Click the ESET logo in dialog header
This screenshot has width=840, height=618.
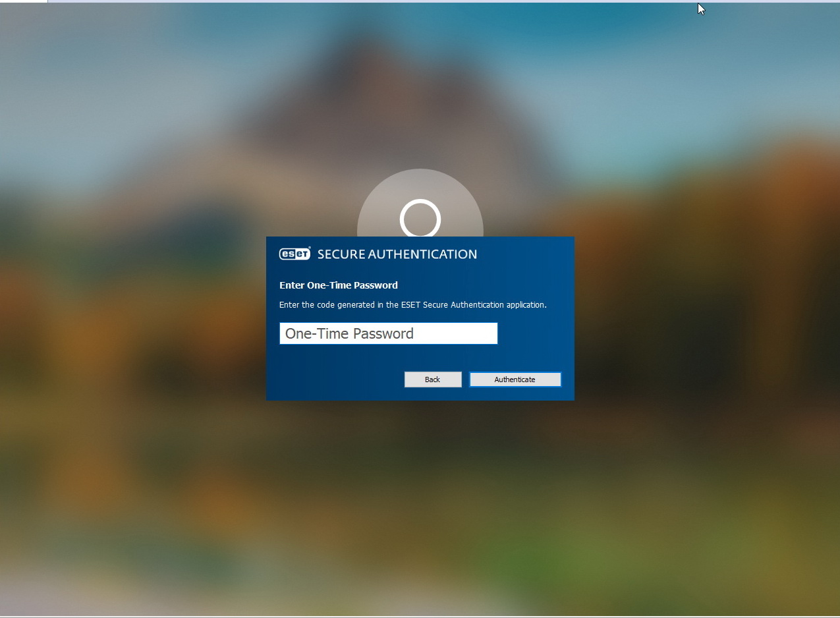point(294,254)
